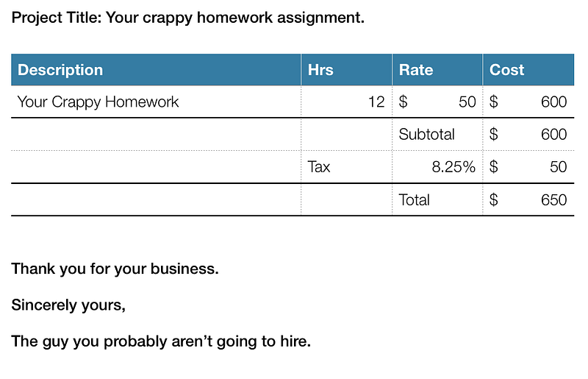Screen dimensions: 588x379
Task: Click the Description column header
Action: click(x=156, y=70)
